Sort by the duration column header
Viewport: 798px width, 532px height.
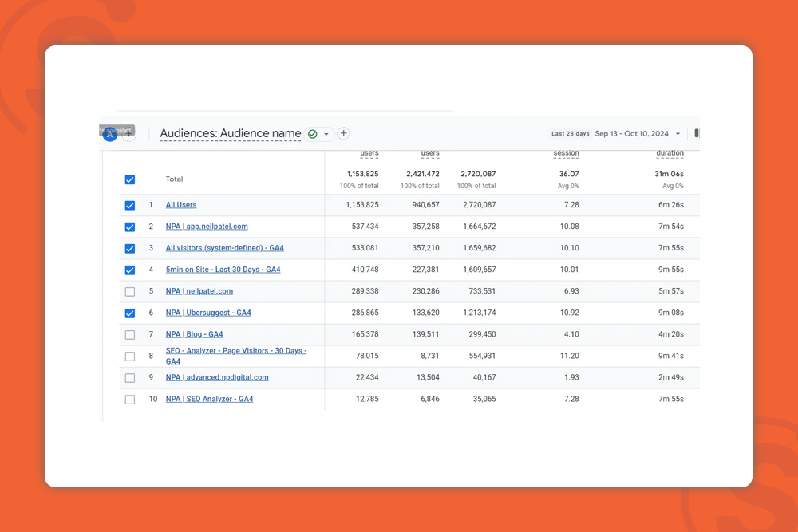click(x=670, y=153)
